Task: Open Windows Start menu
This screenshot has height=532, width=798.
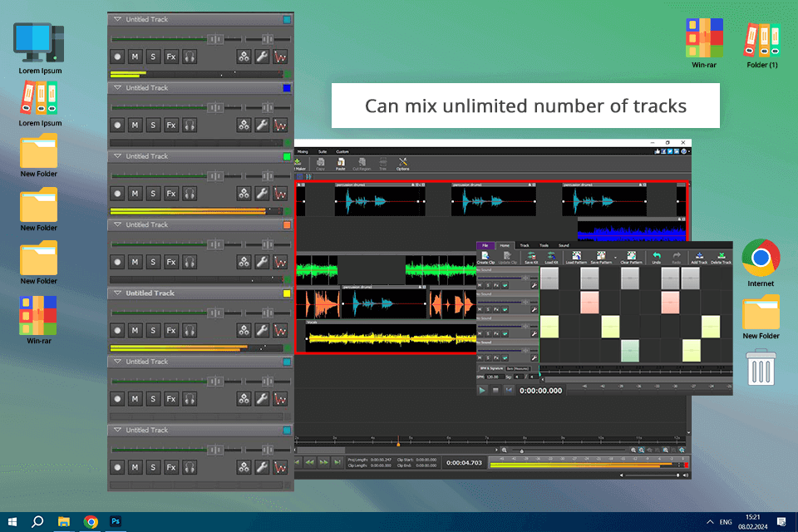Action: [12, 522]
